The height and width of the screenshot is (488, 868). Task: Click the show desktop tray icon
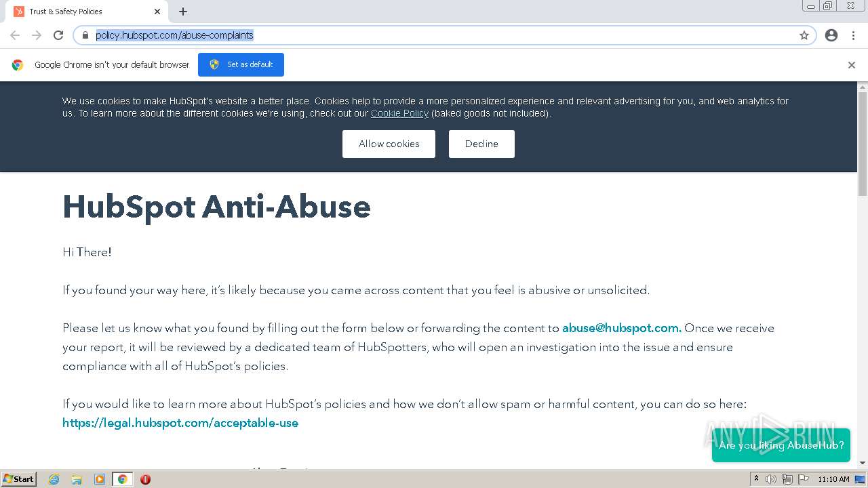[x=860, y=479]
